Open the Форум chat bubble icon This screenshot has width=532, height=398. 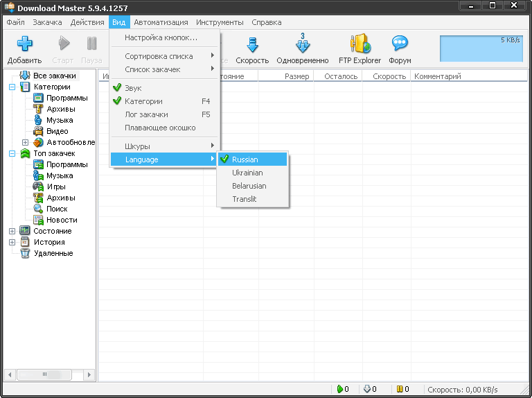[x=400, y=43]
